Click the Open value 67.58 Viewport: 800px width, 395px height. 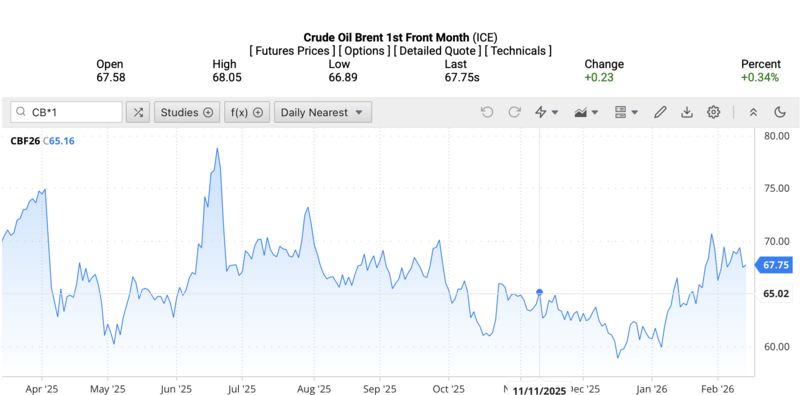tap(111, 78)
